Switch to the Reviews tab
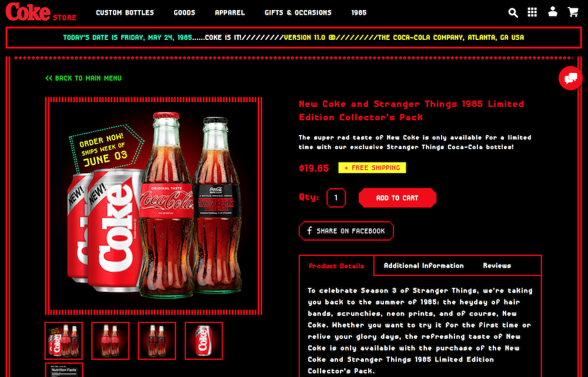 tap(497, 265)
